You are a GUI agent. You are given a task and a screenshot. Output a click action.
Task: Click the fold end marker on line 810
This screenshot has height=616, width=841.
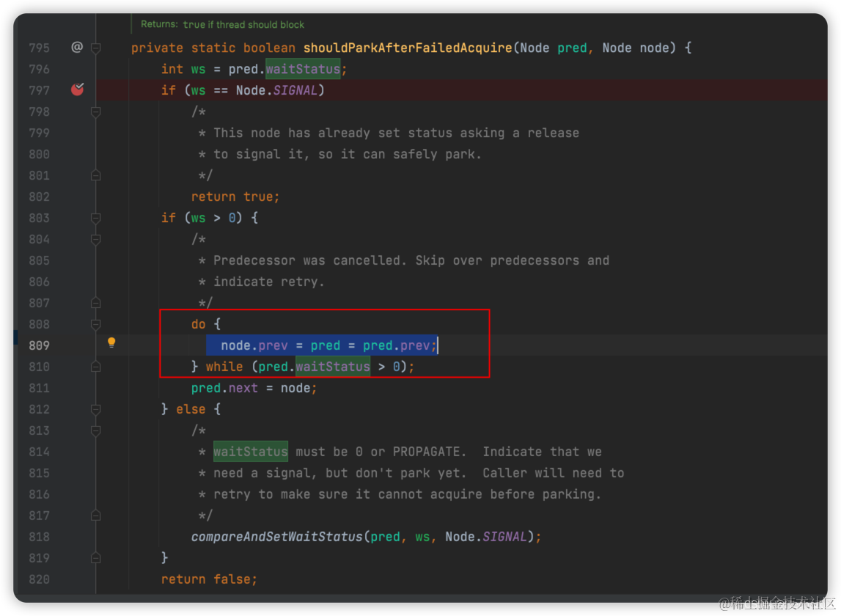point(96,367)
